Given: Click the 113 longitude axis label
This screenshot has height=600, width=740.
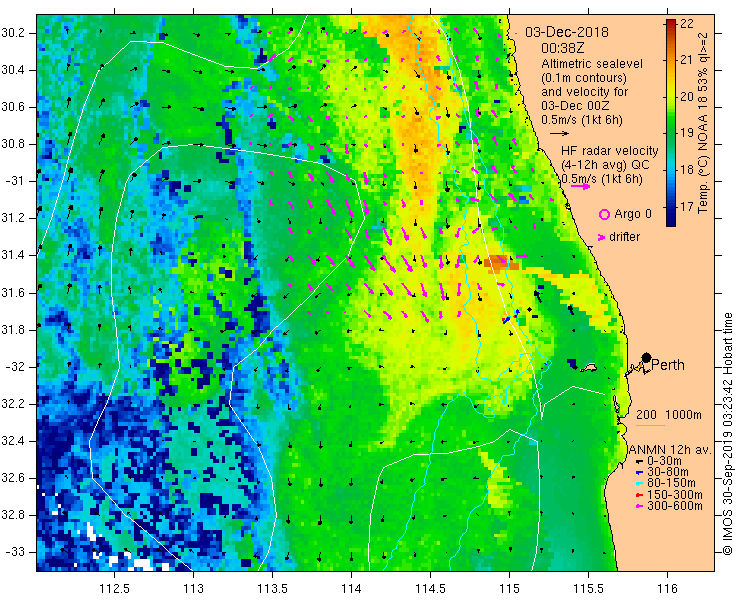Looking at the screenshot, I should [x=193, y=589].
